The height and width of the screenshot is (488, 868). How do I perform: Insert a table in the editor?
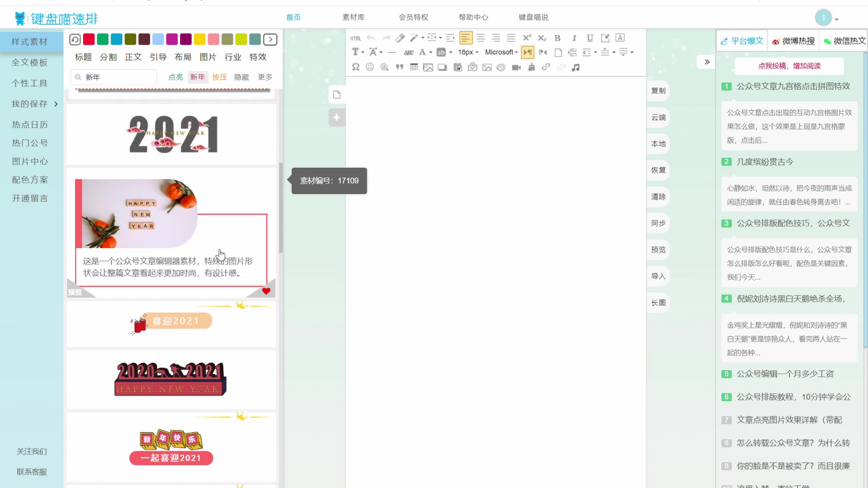pyautogui.click(x=414, y=67)
